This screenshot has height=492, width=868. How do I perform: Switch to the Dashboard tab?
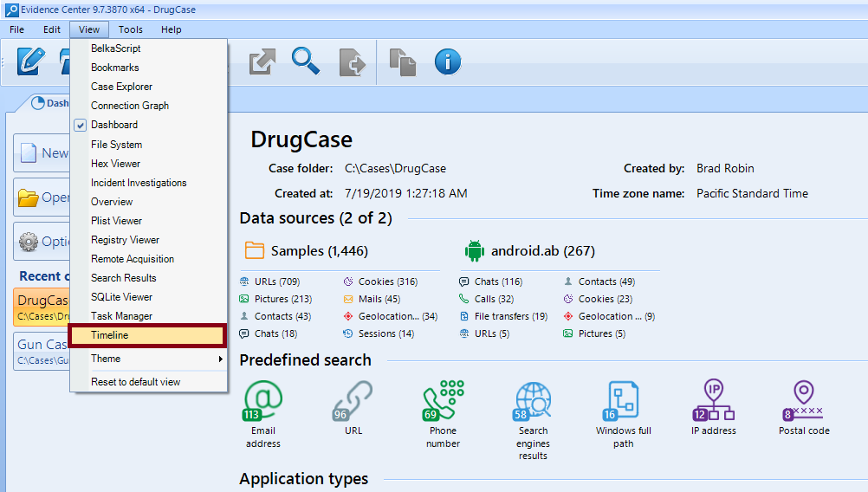click(49, 103)
